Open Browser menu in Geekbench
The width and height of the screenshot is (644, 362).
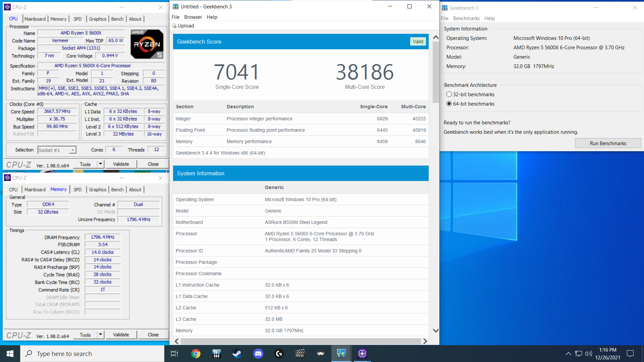click(193, 17)
